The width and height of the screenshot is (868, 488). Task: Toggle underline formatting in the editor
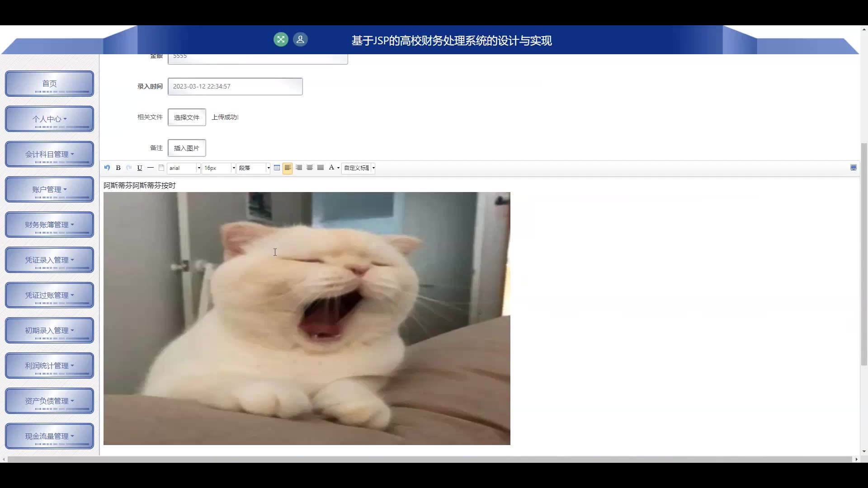click(140, 168)
